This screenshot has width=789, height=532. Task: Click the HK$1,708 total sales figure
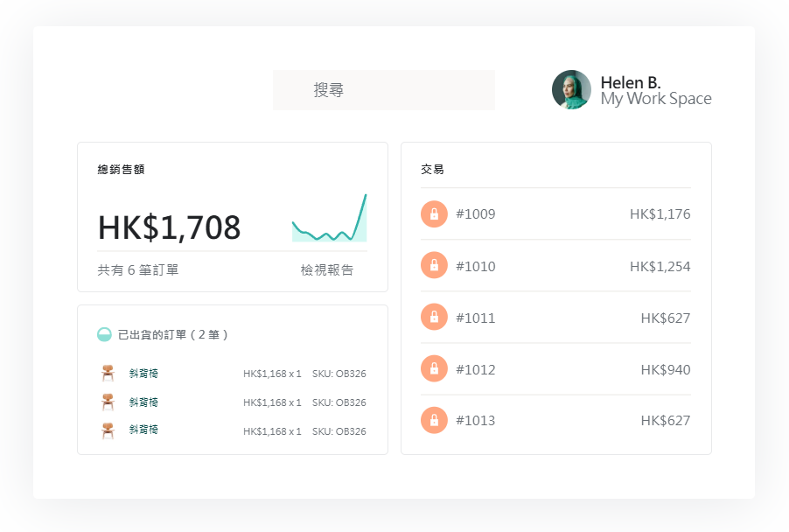pyautogui.click(x=169, y=227)
